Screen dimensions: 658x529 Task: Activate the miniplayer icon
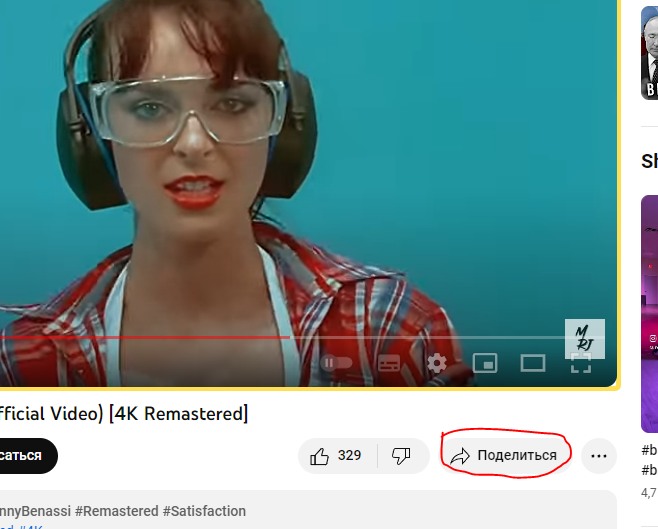(x=485, y=363)
